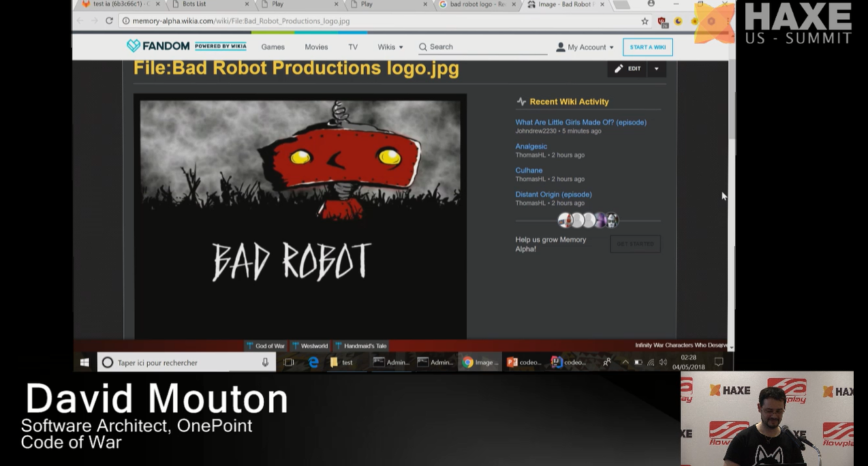
Task: Click the Bad Robot logo image
Action: pyautogui.click(x=300, y=216)
